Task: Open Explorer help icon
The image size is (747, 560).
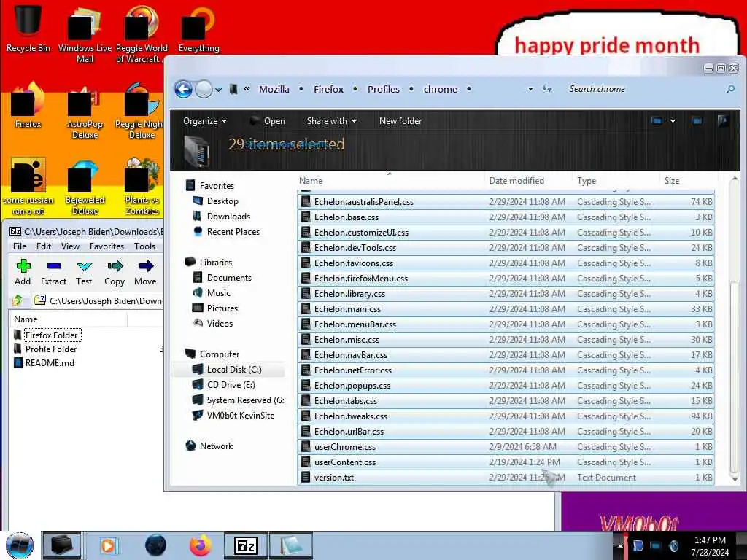Action: click(x=723, y=121)
